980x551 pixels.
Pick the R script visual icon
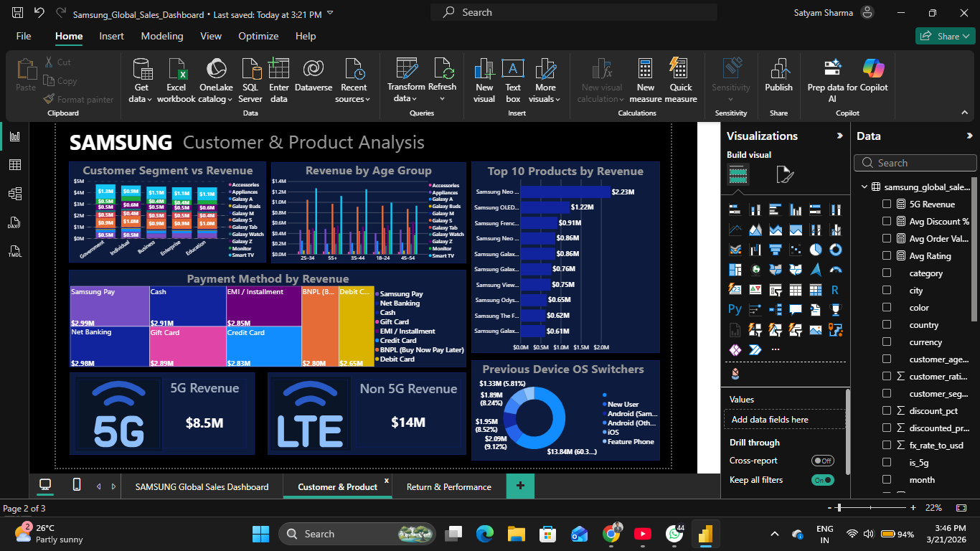[x=835, y=290]
